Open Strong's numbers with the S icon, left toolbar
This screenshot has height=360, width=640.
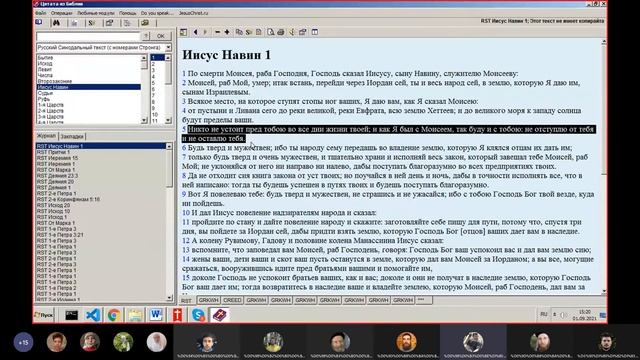coord(92,23)
